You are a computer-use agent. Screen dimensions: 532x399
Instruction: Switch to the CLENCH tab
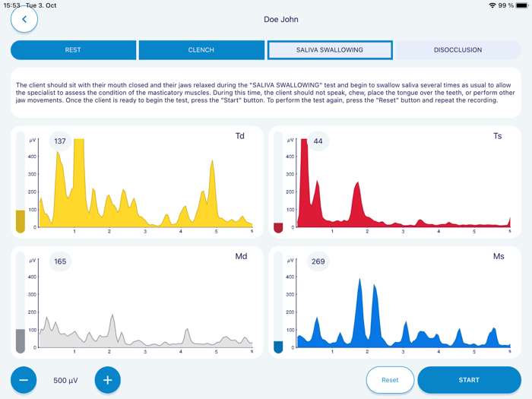[201, 50]
